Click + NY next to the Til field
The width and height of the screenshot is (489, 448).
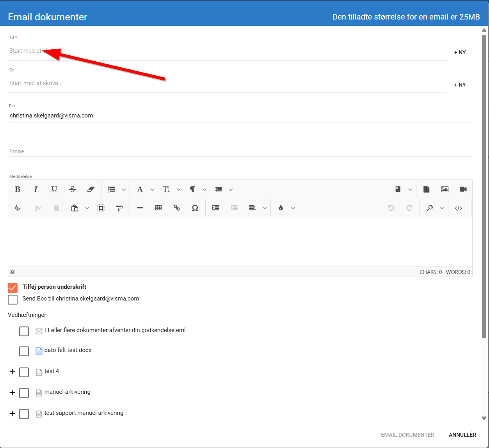(x=460, y=52)
